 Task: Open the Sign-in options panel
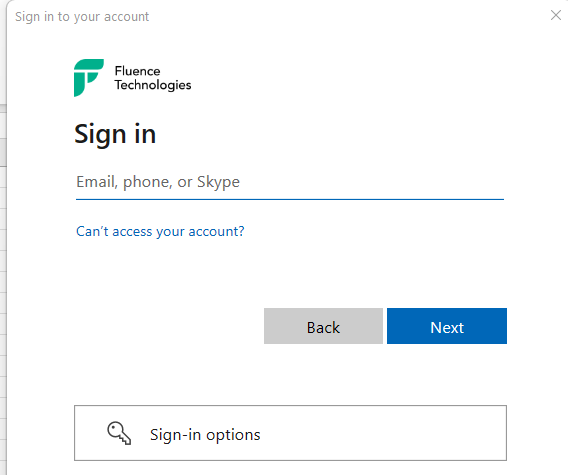290,433
